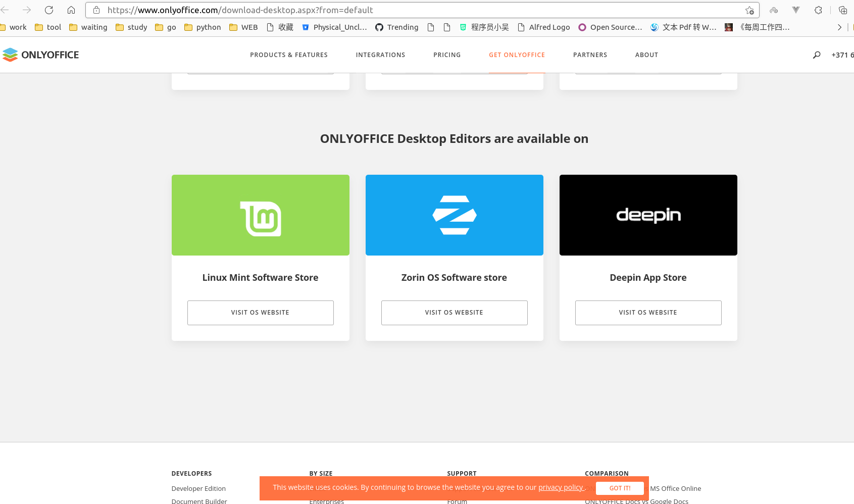Click the Zorin OS logo tile
Viewport: 854px width, 504px height.
pos(455,215)
